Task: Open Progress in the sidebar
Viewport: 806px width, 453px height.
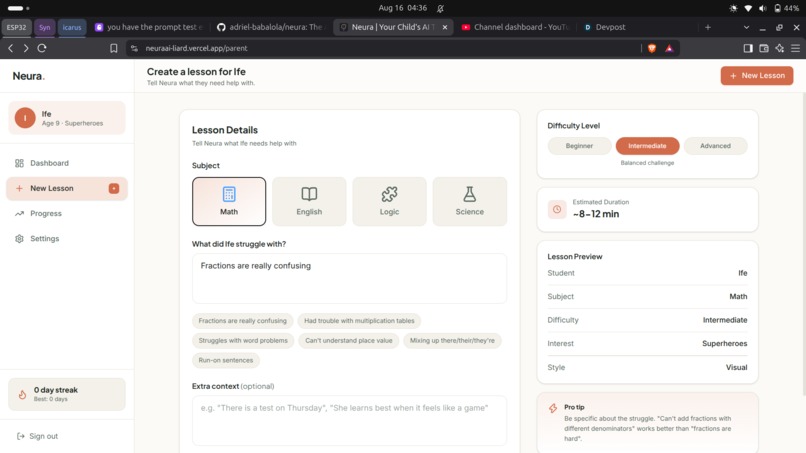Action: tap(67, 213)
